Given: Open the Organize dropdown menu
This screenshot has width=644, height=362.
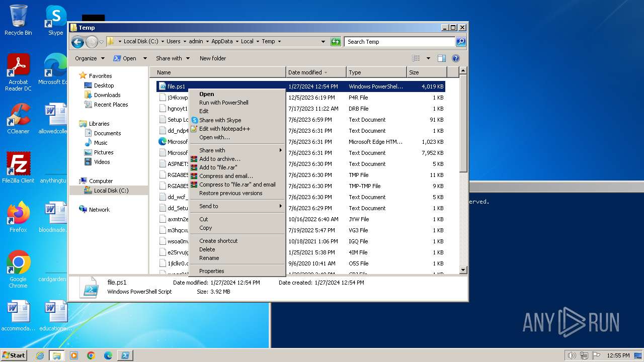Looking at the screenshot, I should [90, 58].
